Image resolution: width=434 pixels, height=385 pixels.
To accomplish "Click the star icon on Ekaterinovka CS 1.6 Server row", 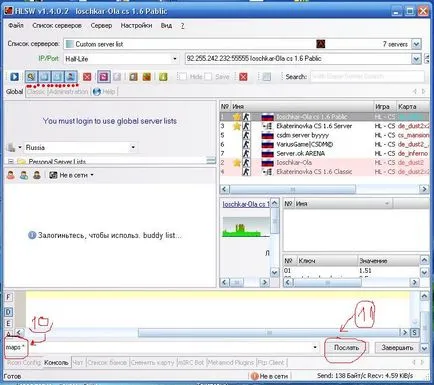I will (x=237, y=126).
